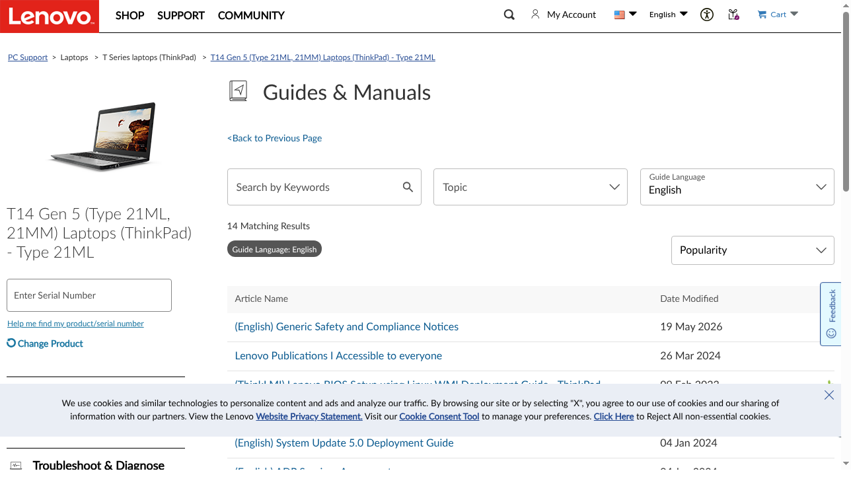This screenshot has width=851, height=504.
Task: Click the Search by Keywords field
Action: point(324,187)
